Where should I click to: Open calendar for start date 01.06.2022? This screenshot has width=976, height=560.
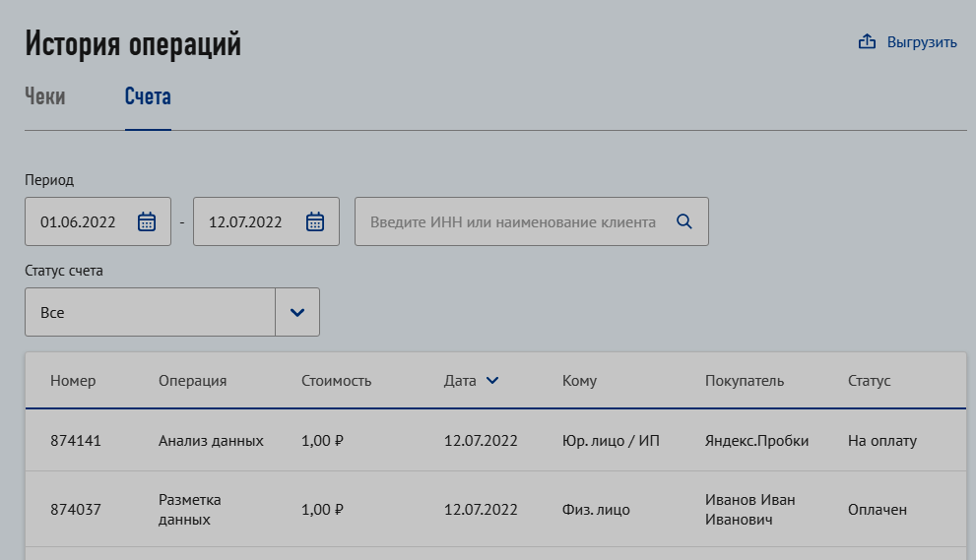pos(147,221)
